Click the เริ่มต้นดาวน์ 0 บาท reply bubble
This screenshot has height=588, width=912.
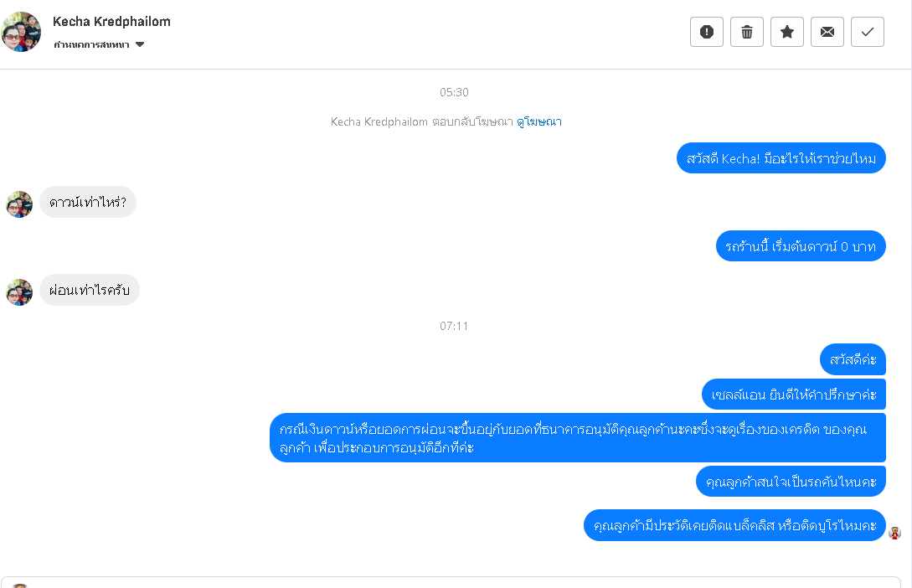(x=801, y=246)
